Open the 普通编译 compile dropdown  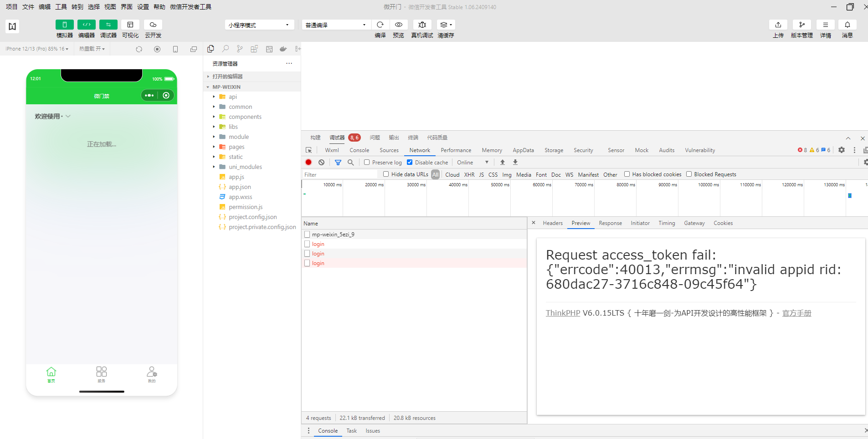pyautogui.click(x=336, y=25)
